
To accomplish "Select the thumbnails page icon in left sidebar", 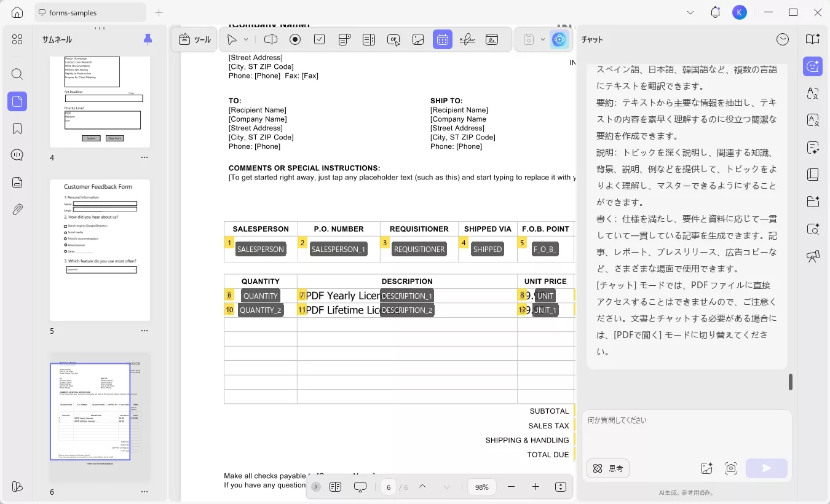I will tap(17, 101).
